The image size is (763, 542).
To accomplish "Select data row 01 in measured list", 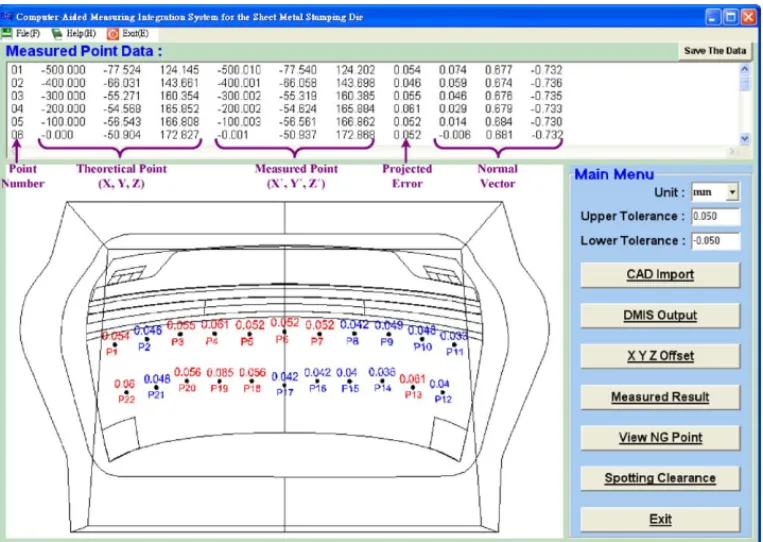I will coord(286,70).
